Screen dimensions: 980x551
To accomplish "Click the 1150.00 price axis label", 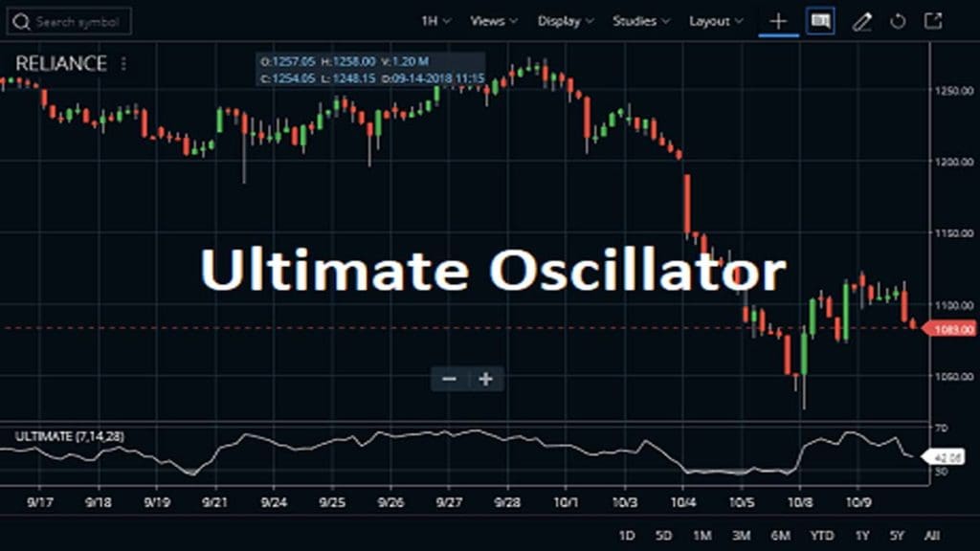I will 954,233.
